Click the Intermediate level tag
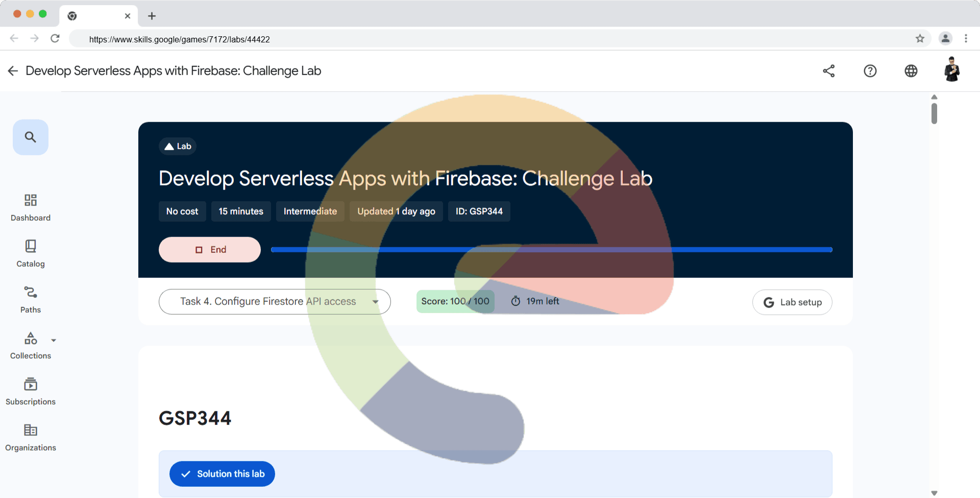The height and width of the screenshot is (498, 980). point(310,211)
